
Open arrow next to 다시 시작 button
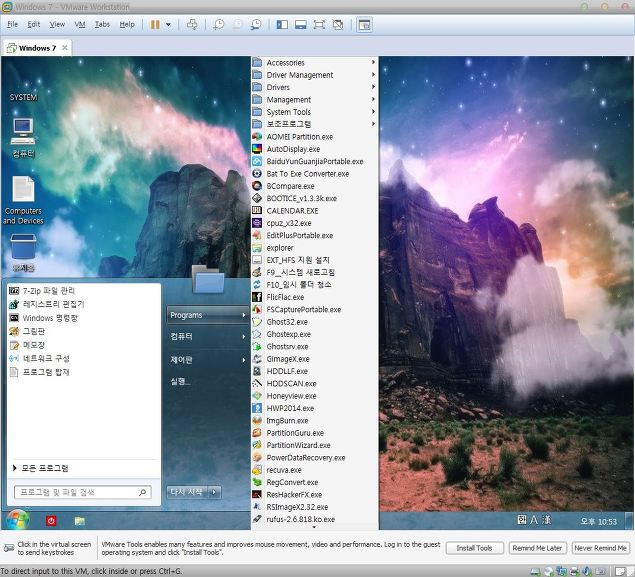(214, 492)
